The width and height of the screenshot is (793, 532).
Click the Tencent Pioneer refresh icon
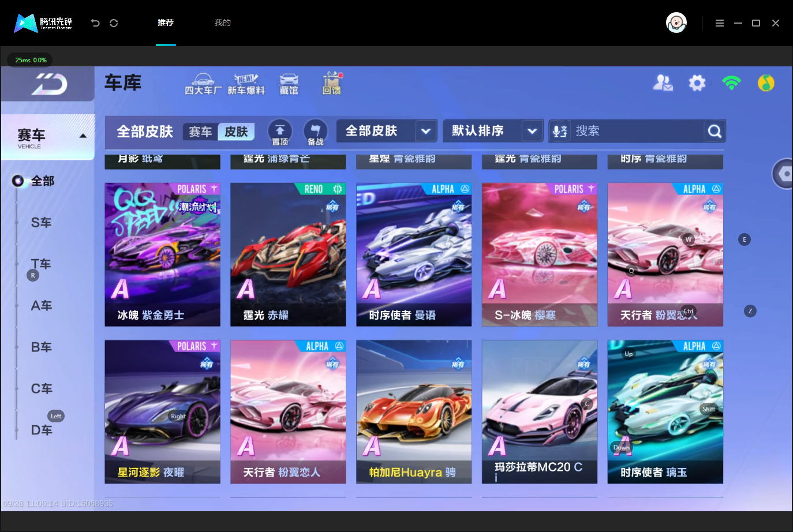click(x=114, y=23)
